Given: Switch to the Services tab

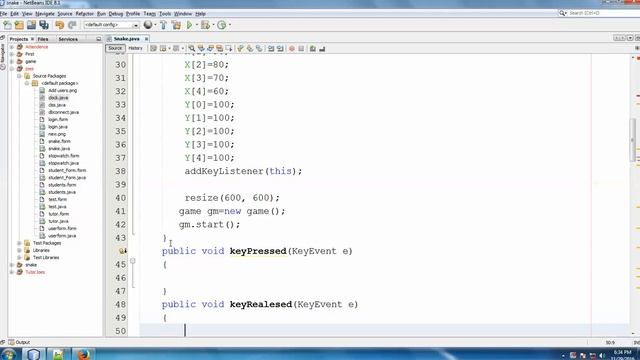Looking at the screenshot, I should [x=68, y=39].
